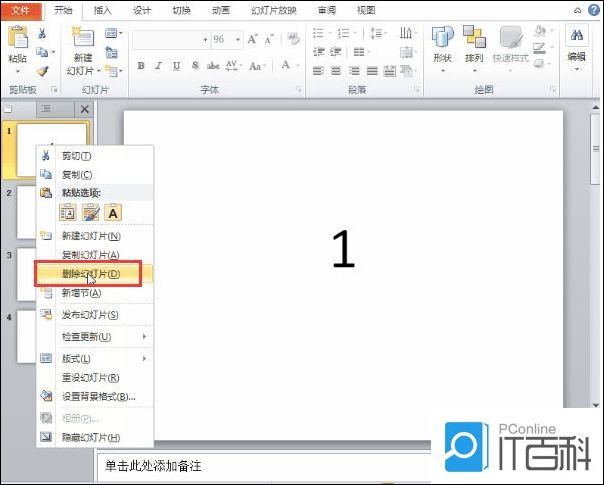
Task: Expand the Layout (版式) submenu arrow
Action: click(144, 359)
